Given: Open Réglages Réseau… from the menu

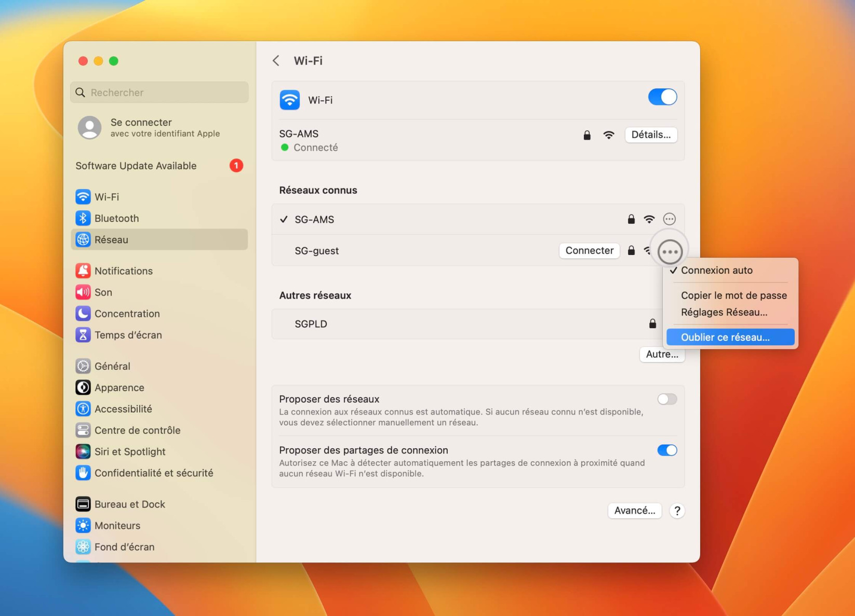Looking at the screenshot, I should pos(730,312).
